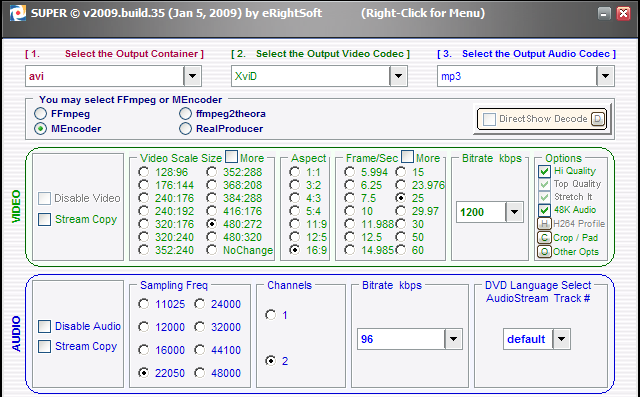Toggle the 48K Audio option
This screenshot has width=640, height=397.
544,210
